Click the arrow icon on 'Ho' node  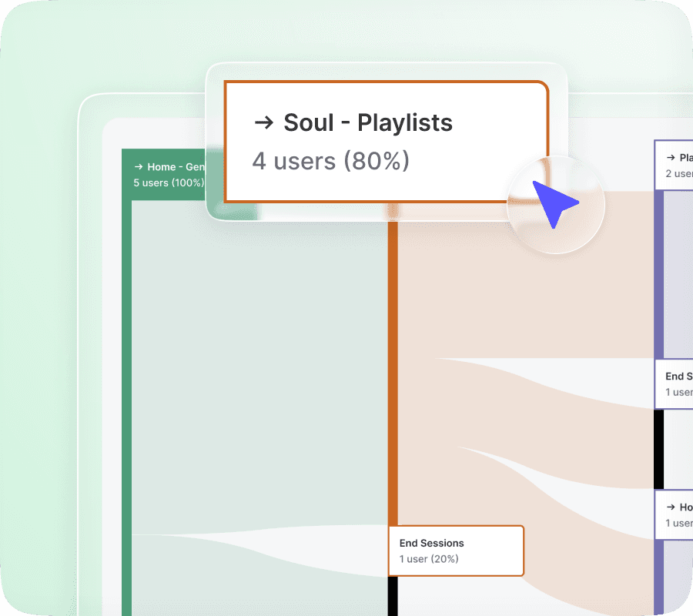coord(671,507)
